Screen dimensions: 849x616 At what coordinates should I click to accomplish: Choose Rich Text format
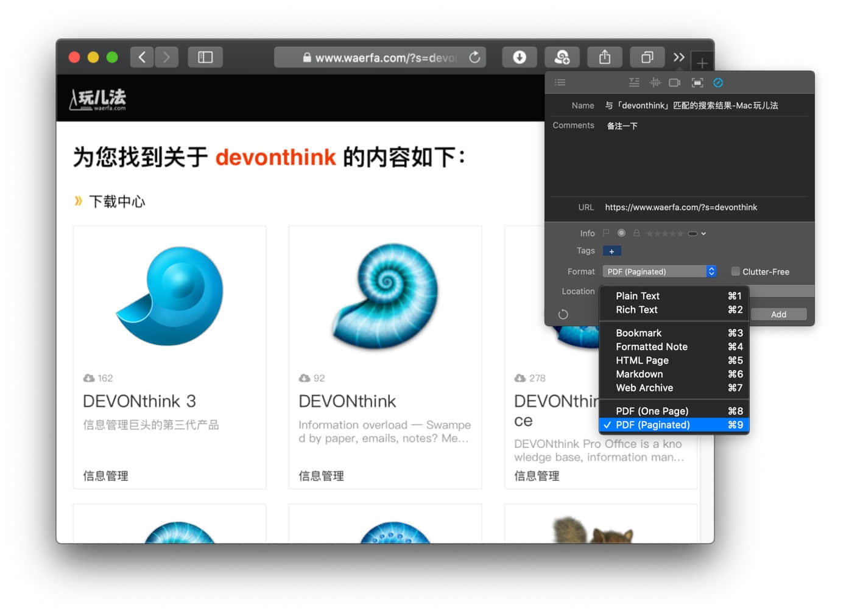(x=674, y=310)
